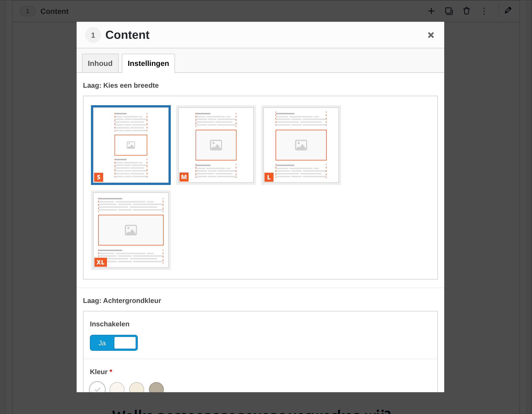Image resolution: width=532 pixels, height=414 pixels.
Task: Click the duplicate icon in the Content row
Action: pos(449,11)
